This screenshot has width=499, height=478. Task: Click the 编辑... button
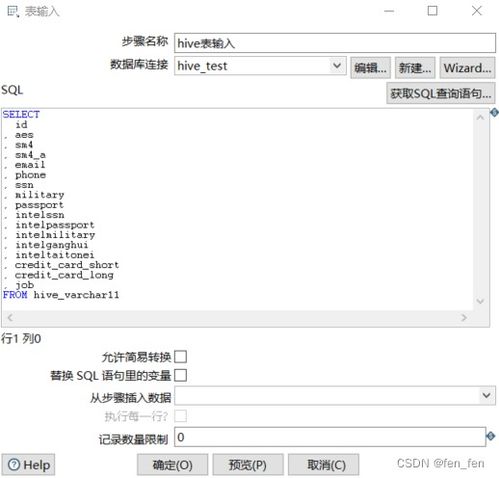coord(370,68)
